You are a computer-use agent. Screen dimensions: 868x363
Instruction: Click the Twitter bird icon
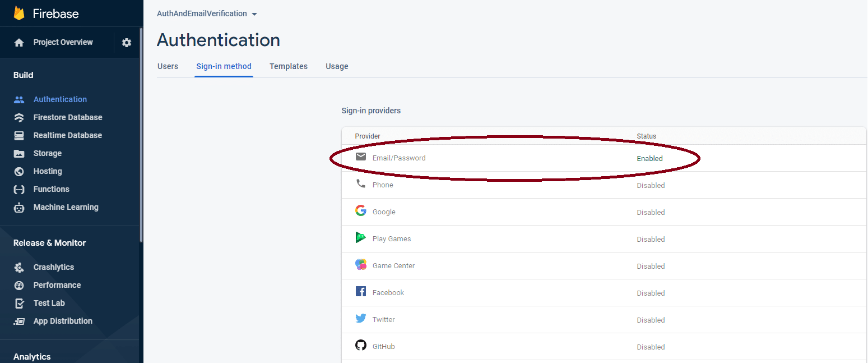[x=361, y=319]
